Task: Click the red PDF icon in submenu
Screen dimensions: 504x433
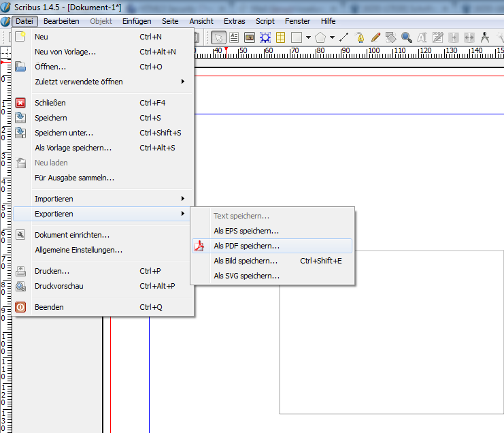Action: (199, 246)
